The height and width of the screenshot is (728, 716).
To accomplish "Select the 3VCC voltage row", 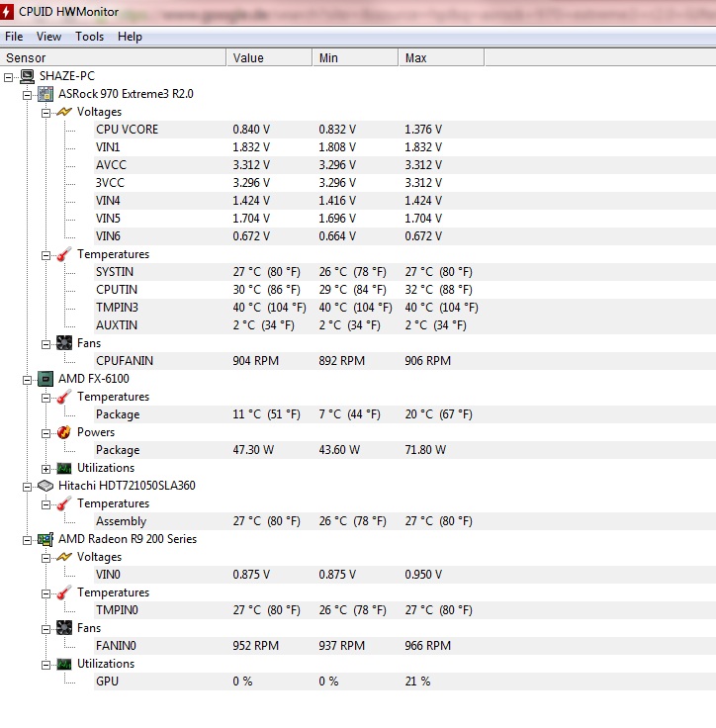I will [404, 183].
